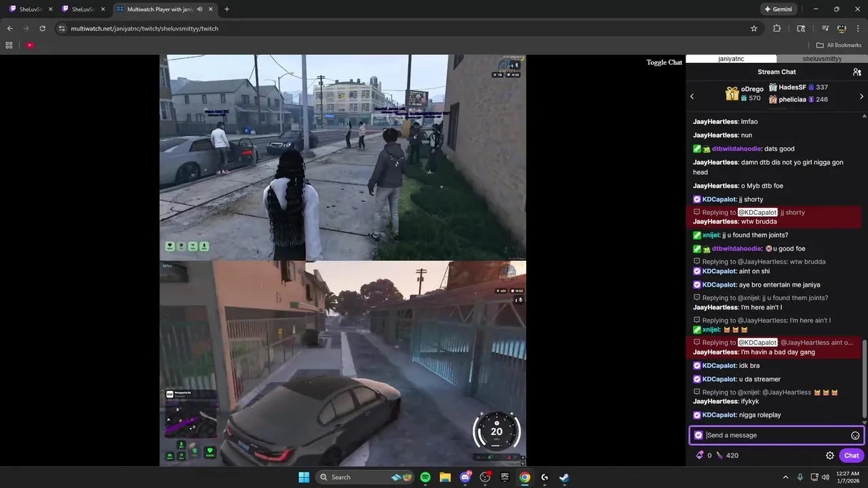Viewport: 868px width, 488px height.
Task: Switch to sheluvsmittyy chat tab
Action: tap(822, 59)
